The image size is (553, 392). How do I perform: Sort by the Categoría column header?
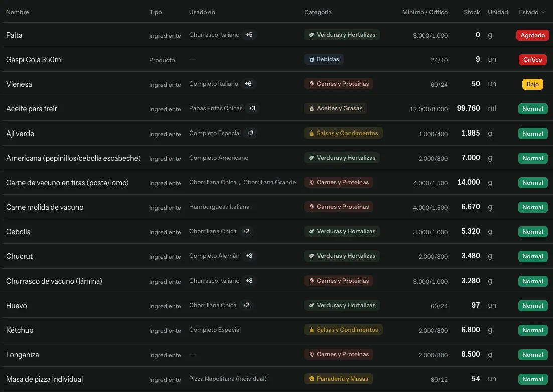coord(318,12)
